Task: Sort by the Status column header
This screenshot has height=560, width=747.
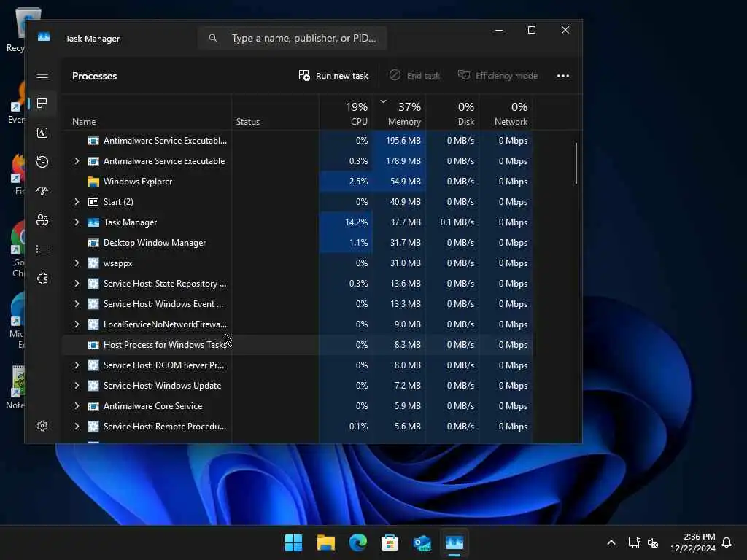Action: 275,113
